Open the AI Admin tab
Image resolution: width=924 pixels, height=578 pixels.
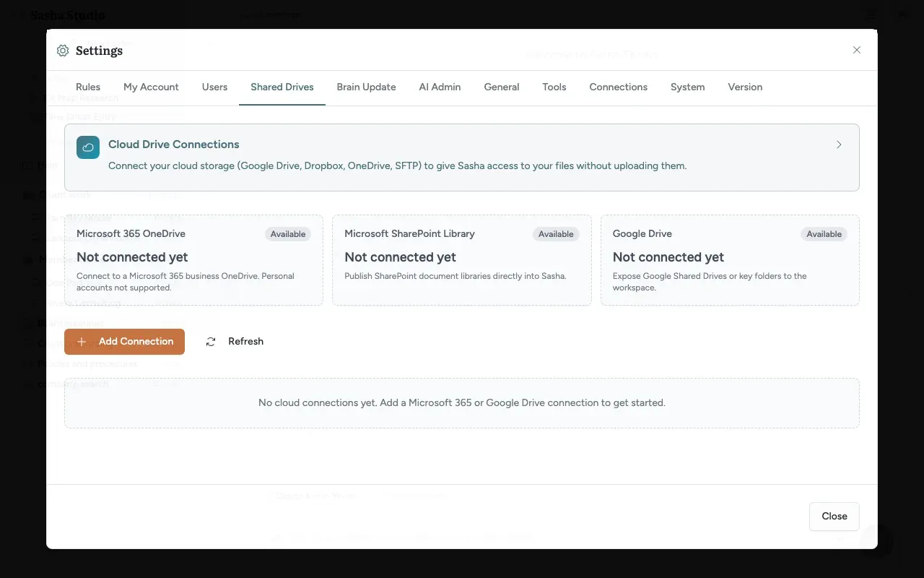[440, 87]
